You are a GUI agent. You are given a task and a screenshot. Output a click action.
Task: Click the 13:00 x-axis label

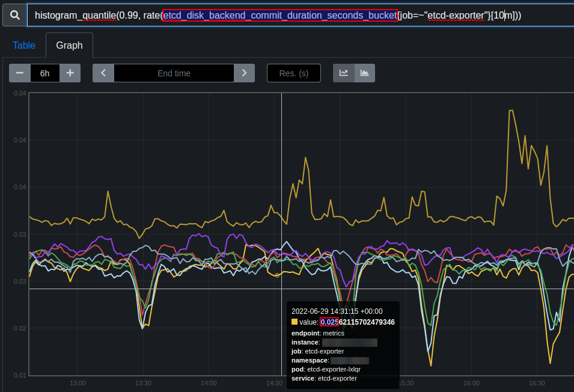78,383
